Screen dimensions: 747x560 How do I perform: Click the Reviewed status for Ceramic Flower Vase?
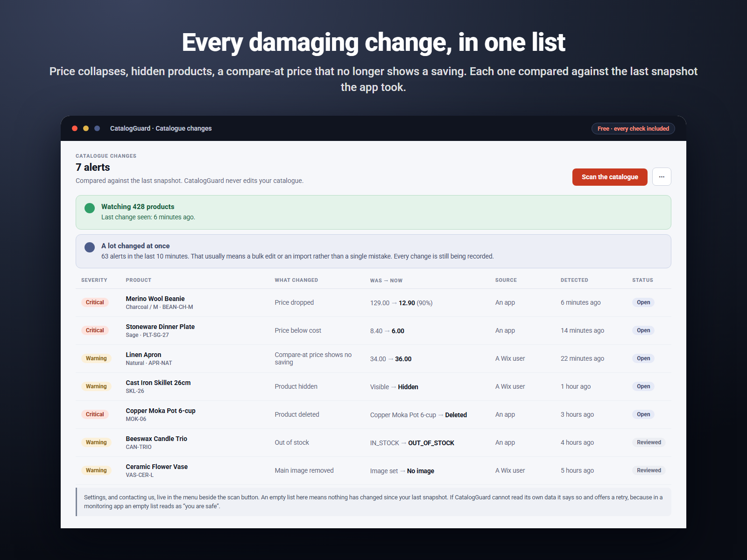coord(649,470)
